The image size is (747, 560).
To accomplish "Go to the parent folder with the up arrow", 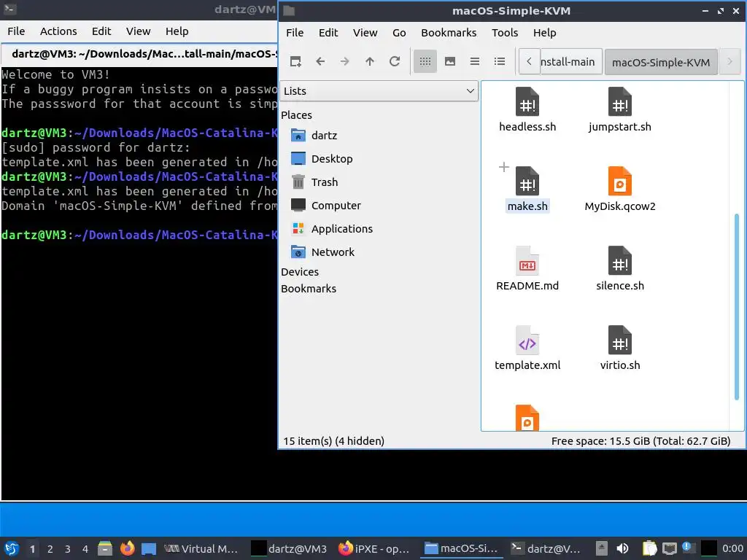I will 370,61.
